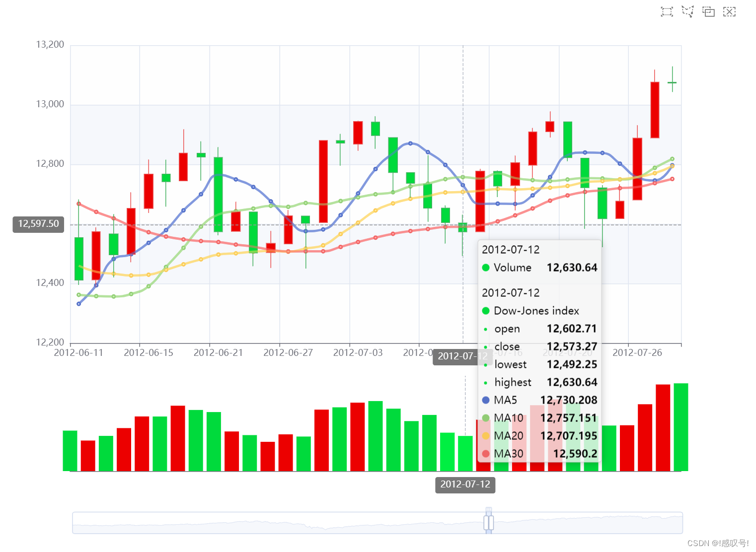This screenshot has width=756, height=552.
Task: Click the 12,200 y-axis label
Action: (50, 343)
